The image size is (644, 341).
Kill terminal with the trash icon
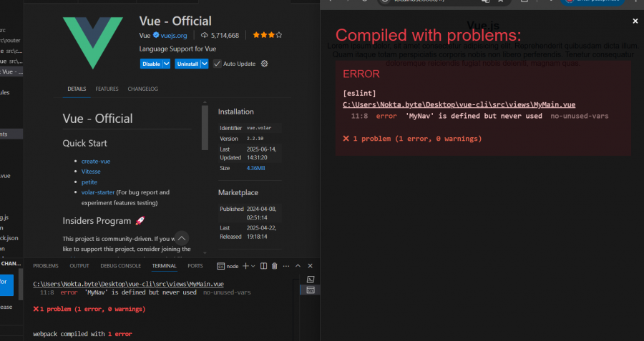tap(275, 266)
